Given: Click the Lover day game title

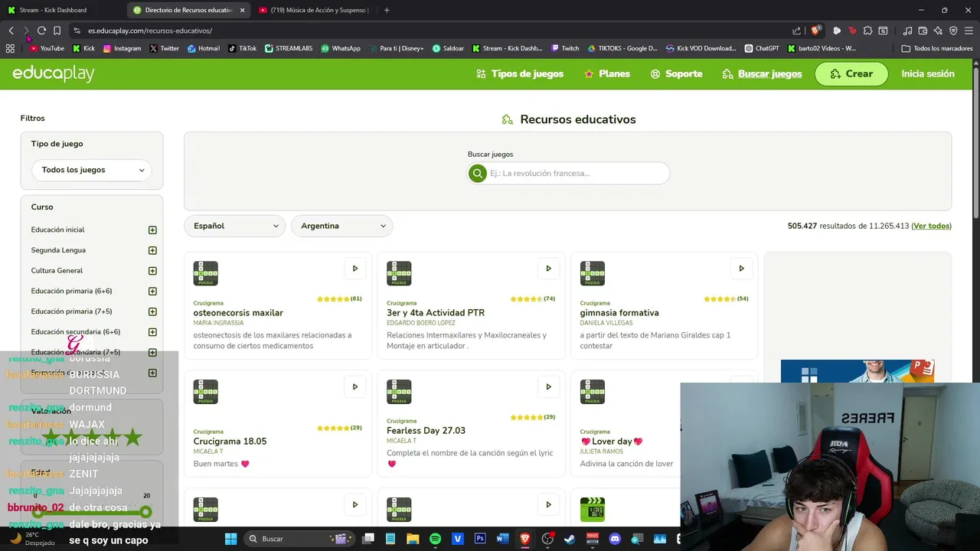Looking at the screenshot, I should [x=612, y=442].
